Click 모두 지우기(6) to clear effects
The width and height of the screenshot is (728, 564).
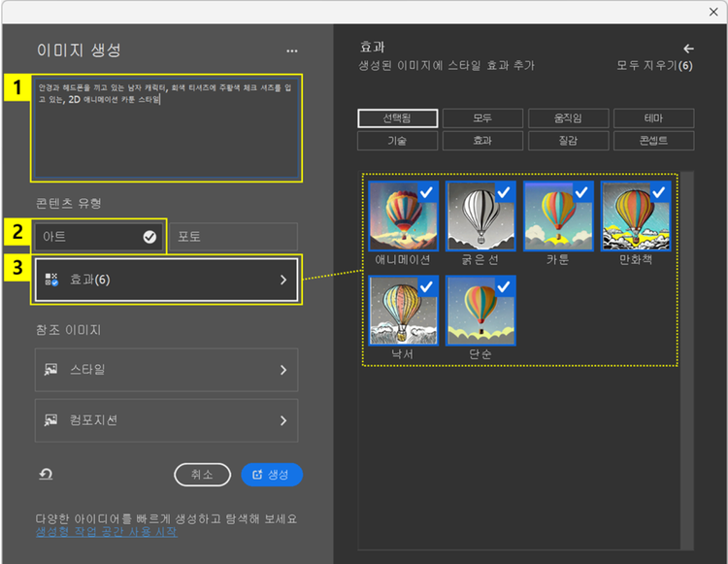(654, 65)
